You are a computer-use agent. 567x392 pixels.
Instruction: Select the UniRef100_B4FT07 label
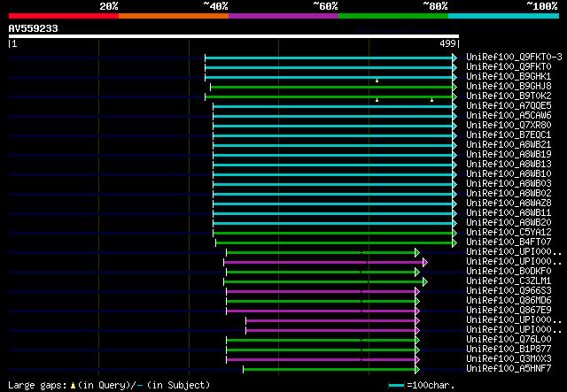pos(509,242)
